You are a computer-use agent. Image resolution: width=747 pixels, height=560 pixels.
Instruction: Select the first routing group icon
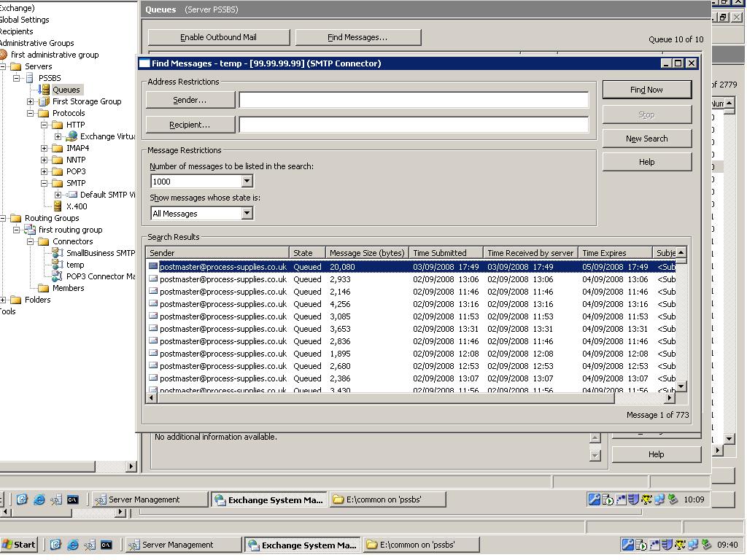pyautogui.click(x=30, y=230)
